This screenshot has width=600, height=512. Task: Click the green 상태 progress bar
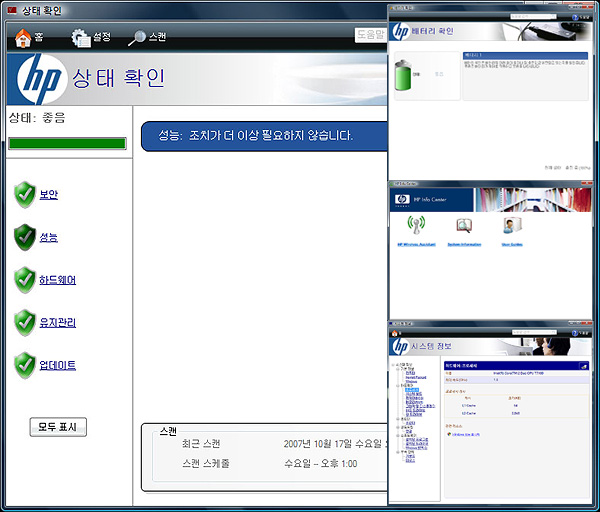[67, 143]
